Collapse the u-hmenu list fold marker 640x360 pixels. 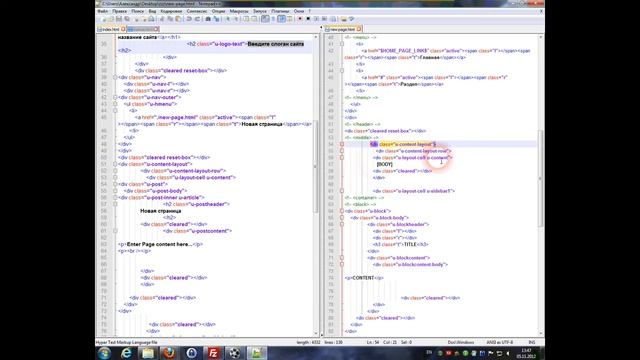(115, 104)
